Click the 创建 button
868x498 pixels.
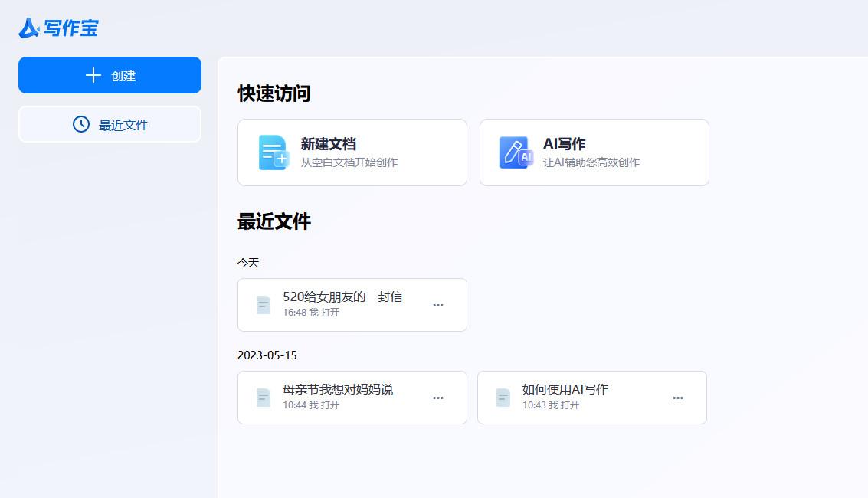click(110, 75)
